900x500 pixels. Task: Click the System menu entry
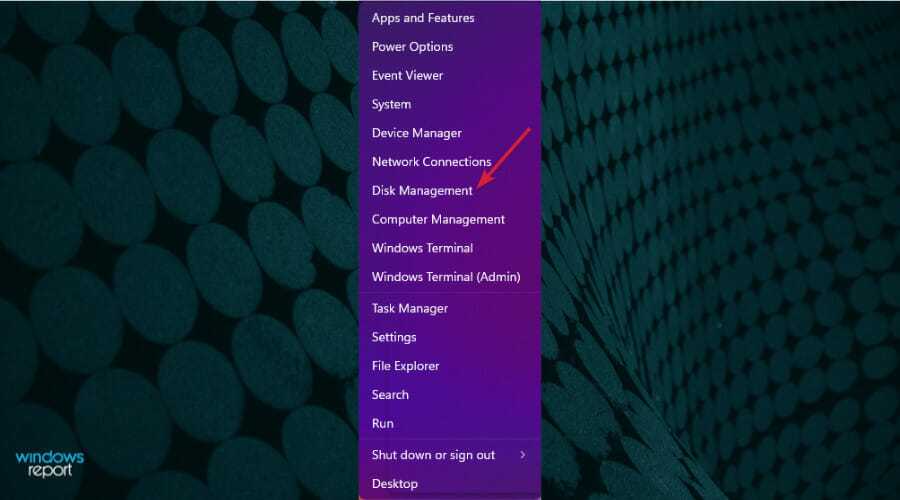(391, 104)
